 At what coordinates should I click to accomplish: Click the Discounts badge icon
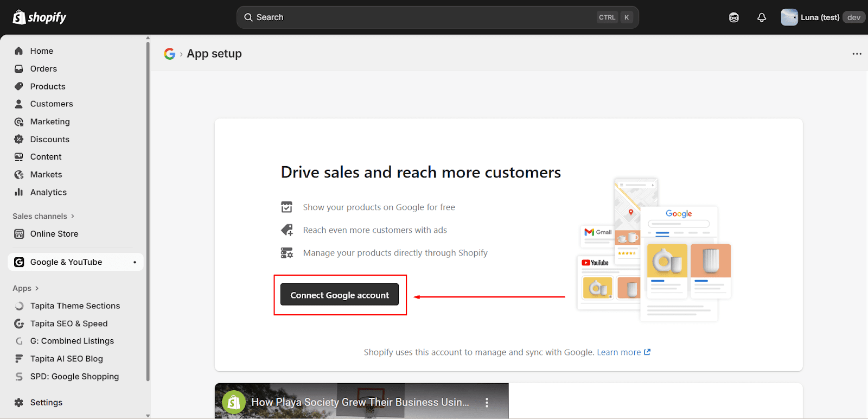(19, 139)
